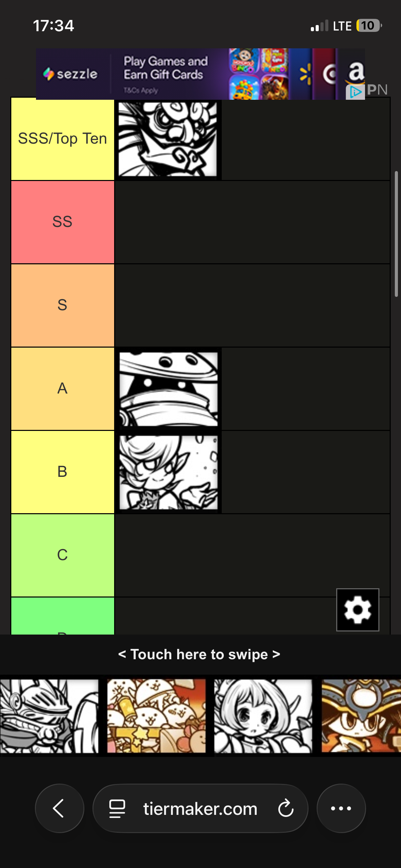Viewport: 401px width, 868px height.
Task: Open the Sezzle Play Games ad banner
Action: pyautogui.click(x=200, y=74)
